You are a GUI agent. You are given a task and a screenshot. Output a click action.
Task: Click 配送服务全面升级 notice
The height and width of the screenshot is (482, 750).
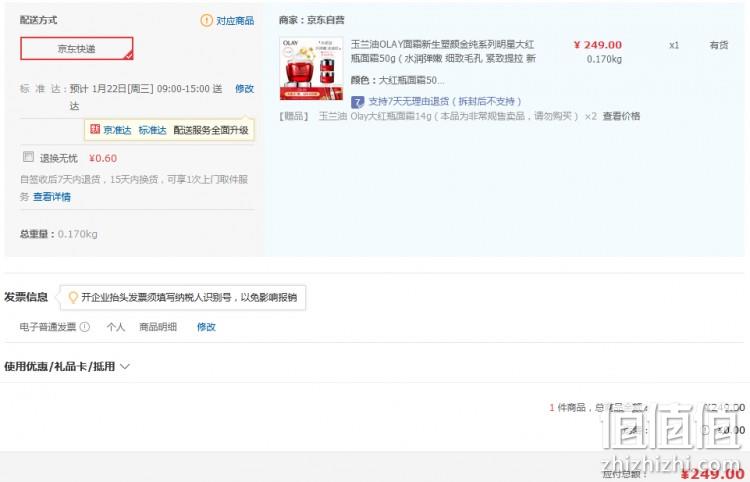(x=210, y=130)
